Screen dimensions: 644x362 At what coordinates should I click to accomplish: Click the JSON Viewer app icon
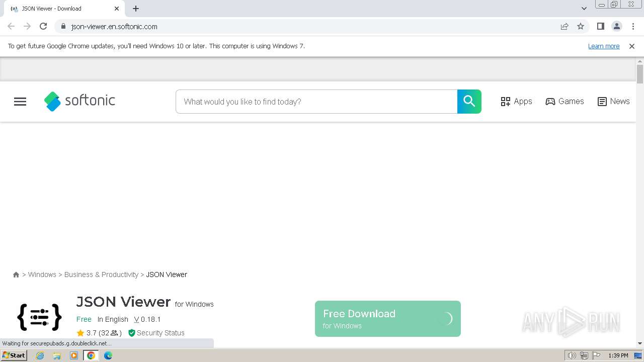39,317
